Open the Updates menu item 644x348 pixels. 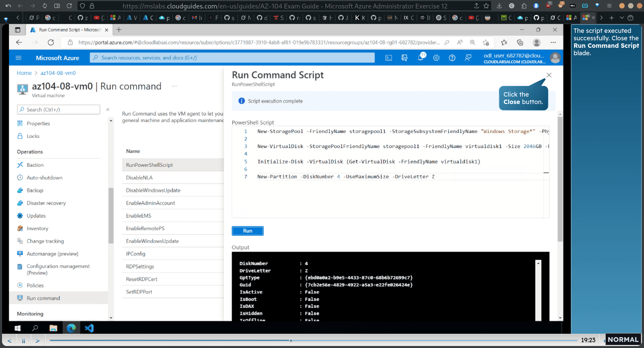(36, 216)
